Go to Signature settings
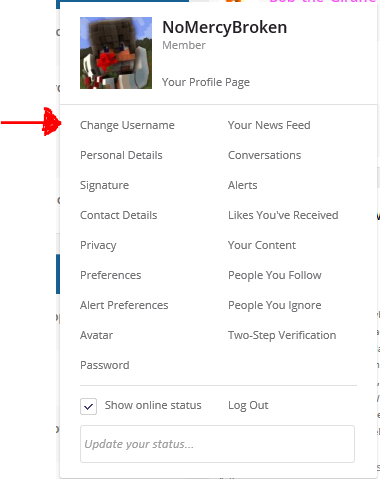This screenshot has width=380, height=479. (x=104, y=185)
